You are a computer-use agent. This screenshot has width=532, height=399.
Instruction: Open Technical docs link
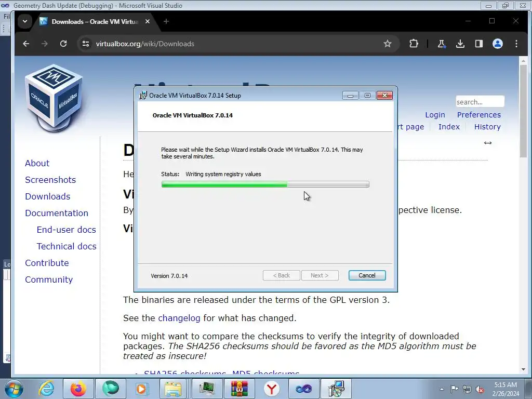[66, 246]
